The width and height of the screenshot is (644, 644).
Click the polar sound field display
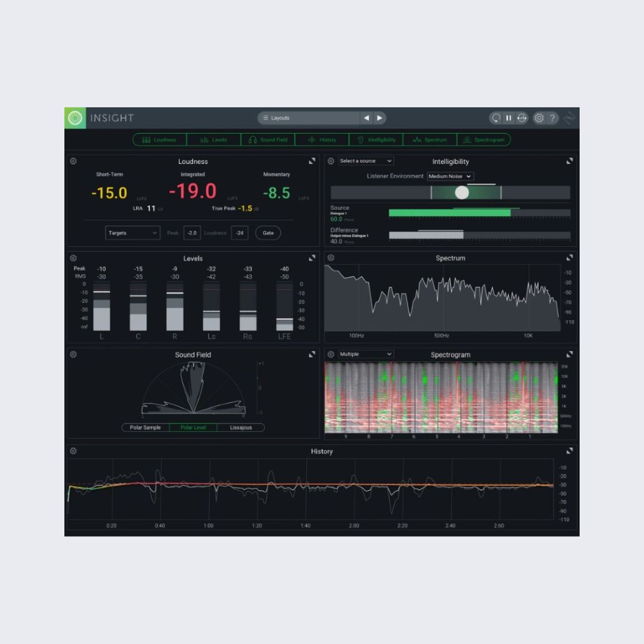193,388
